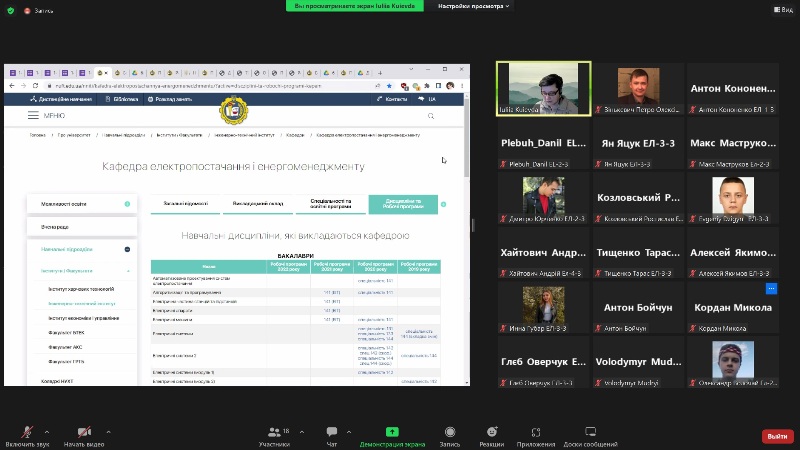
Task: Open Настройки просмотра dropdown
Action: (x=474, y=6)
